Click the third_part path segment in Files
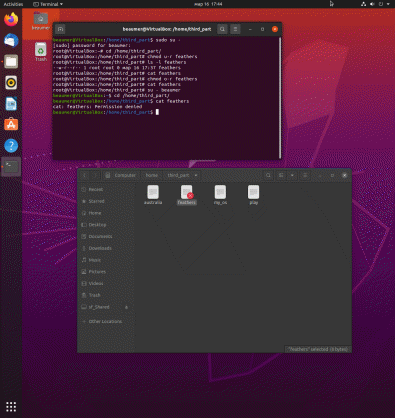 click(178, 175)
